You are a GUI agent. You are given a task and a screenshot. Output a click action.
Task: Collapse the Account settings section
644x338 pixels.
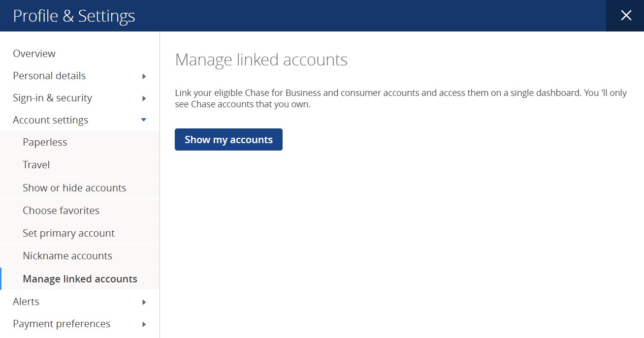coord(51,120)
